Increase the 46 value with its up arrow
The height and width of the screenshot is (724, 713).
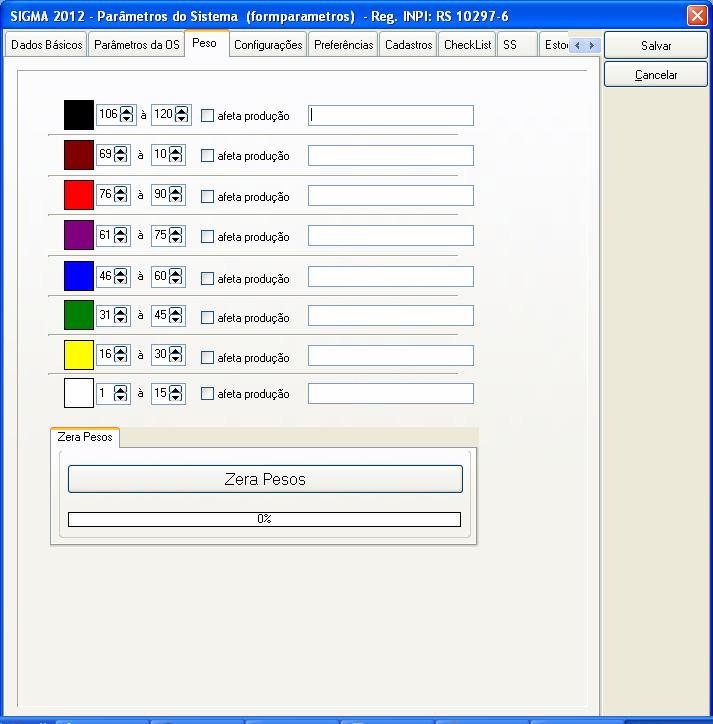[x=121, y=272]
